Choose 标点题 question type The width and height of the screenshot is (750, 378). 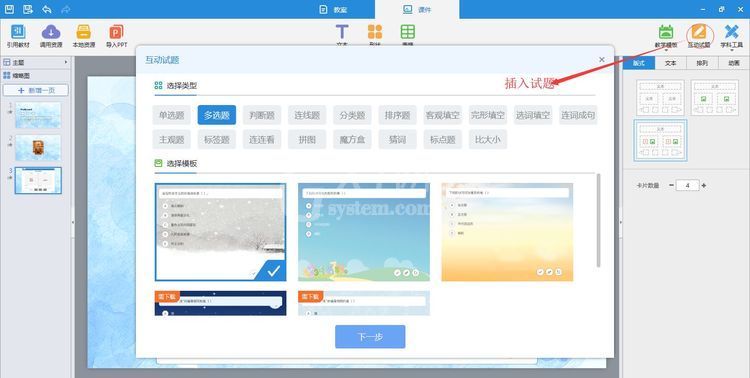pyautogui.click(x=442, y=140)
